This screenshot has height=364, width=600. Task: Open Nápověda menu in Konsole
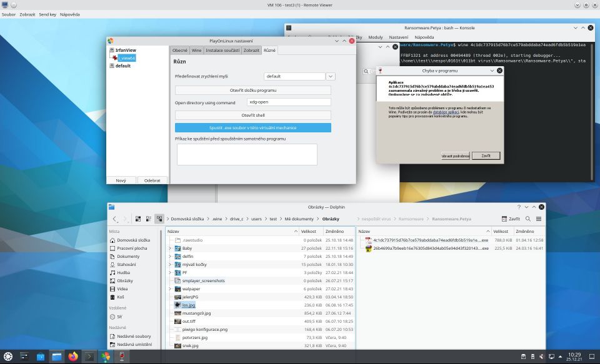click(424, 37)
